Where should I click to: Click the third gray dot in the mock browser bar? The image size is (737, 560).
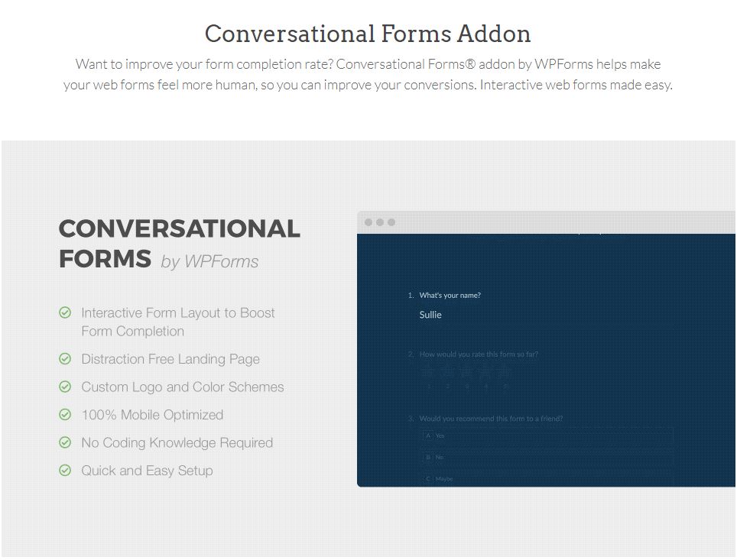click(391, 222)
